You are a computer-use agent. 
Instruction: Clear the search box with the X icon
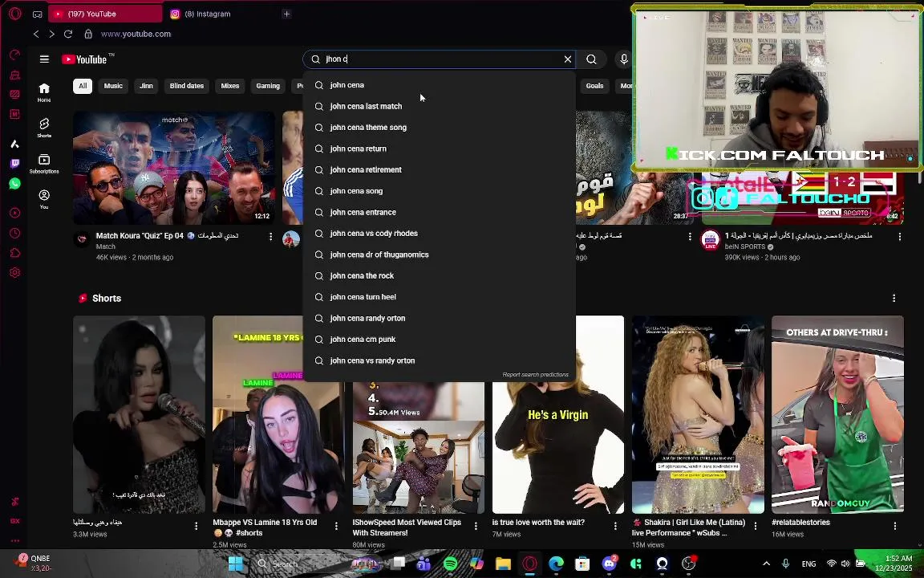568,59
